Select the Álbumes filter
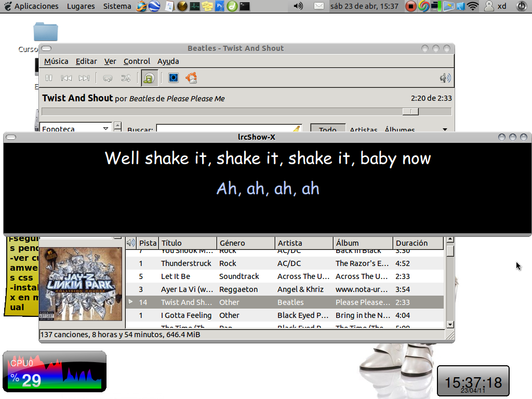The height and width of the screenshot is (399, 532). [400, 129]
